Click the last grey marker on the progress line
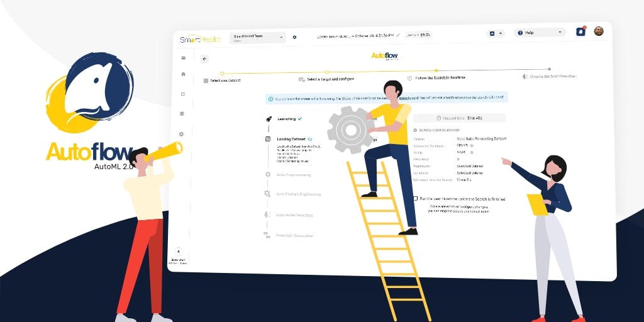644x322 pixels. click(x=550, y=69)
